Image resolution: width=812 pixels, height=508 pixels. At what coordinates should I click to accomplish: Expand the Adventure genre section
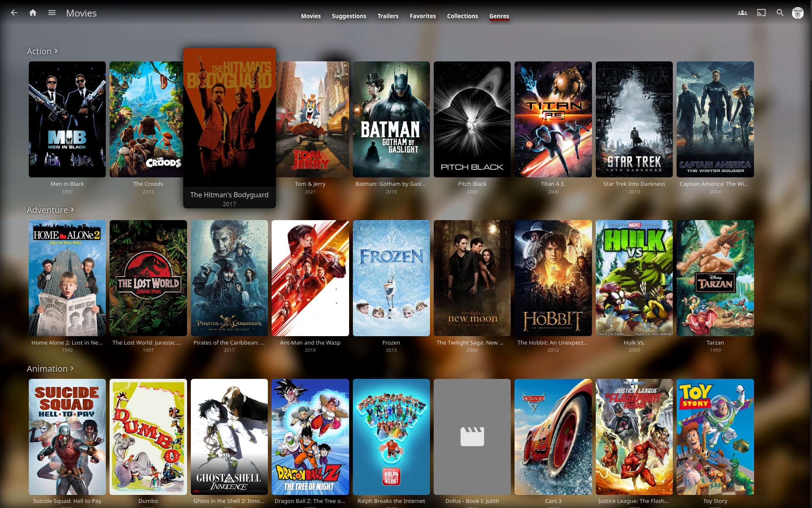[50, 210]
